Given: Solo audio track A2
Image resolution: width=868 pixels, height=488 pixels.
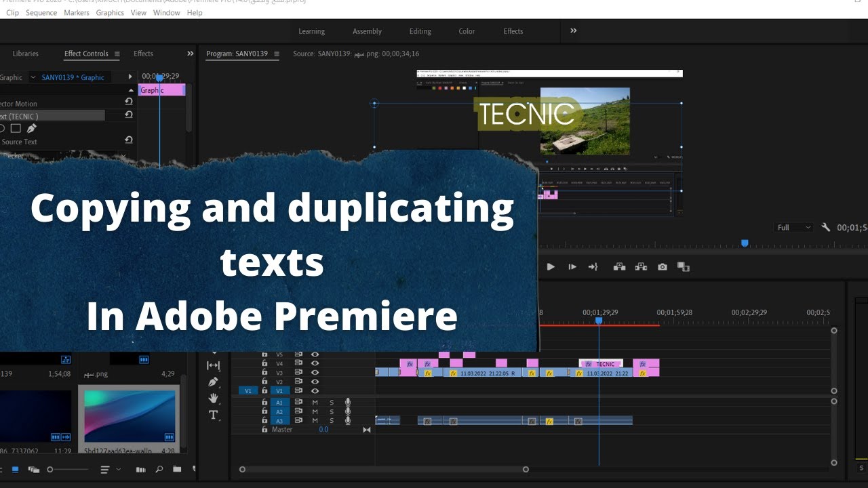Looking at the screenshot, I should (332, 411).
